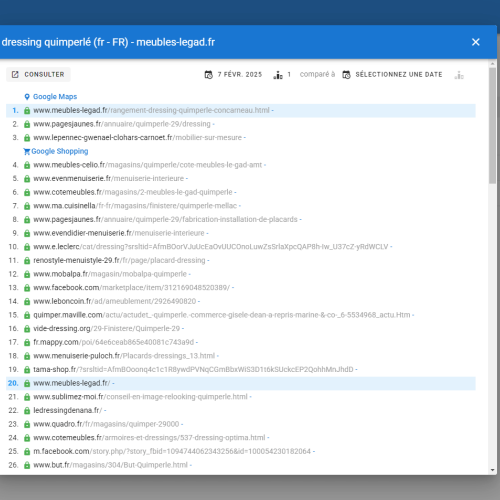Click the Google Shopping cart icon
This screenshot has width=500, height=500.
click(27, 152)
